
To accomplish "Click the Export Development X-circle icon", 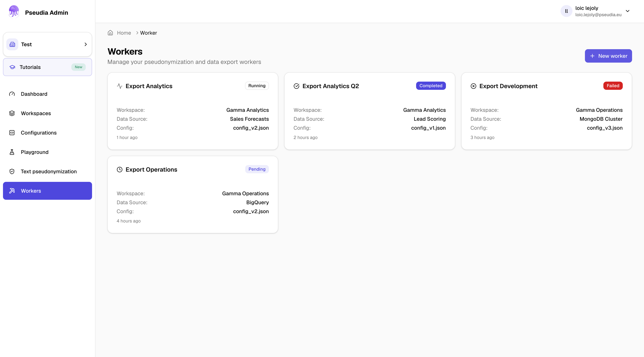I will pyautogui.click(x=473, y=86).
